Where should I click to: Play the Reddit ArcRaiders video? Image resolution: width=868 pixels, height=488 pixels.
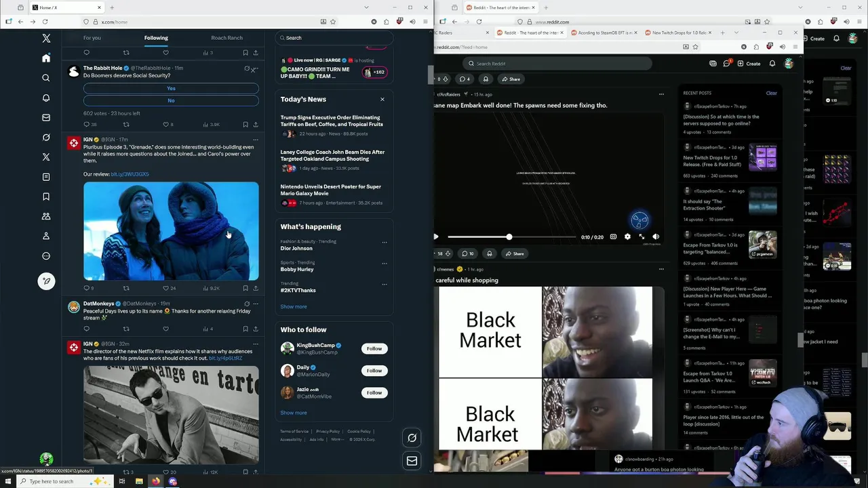[436, 237]
